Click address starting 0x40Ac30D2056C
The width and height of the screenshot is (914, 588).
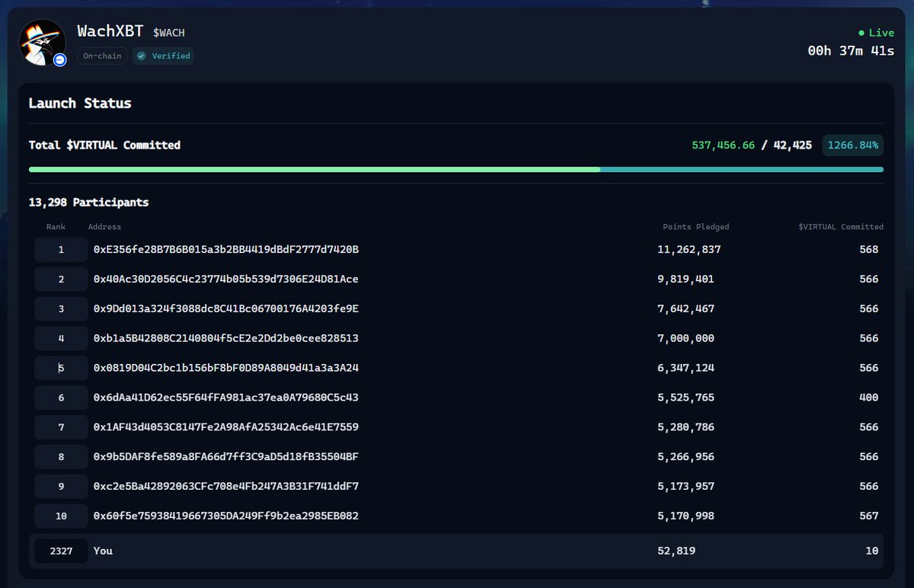coord(226,280)
